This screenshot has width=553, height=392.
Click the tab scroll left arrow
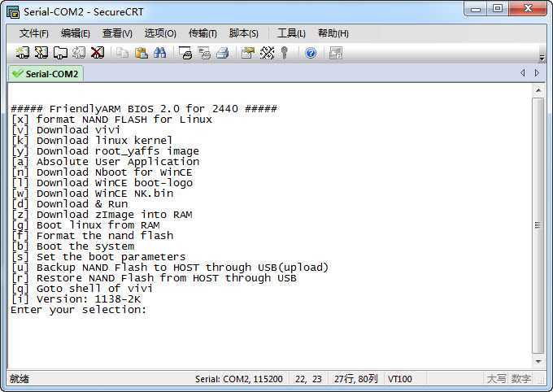point(523,73)
